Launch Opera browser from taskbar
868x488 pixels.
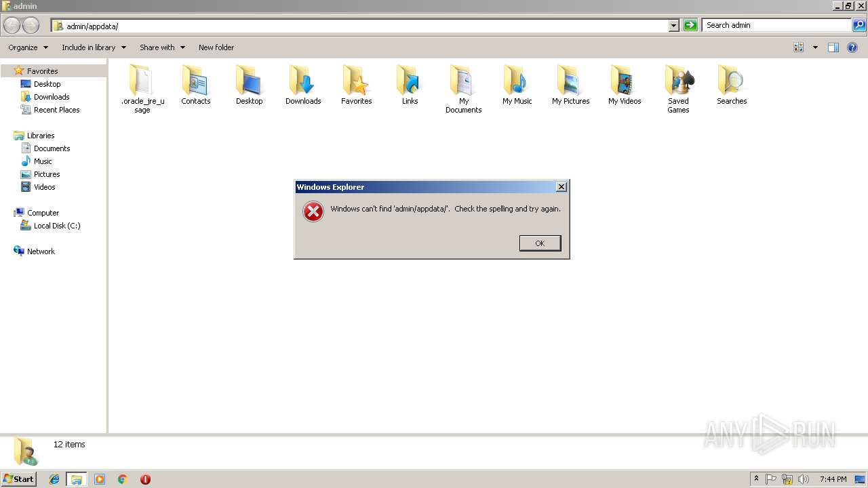point(145,479)
